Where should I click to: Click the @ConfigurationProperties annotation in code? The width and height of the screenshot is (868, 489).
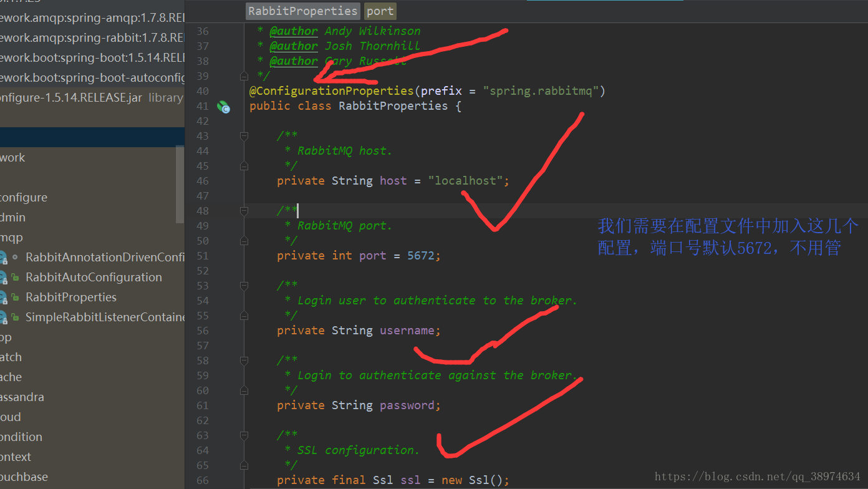coord(331,91)
